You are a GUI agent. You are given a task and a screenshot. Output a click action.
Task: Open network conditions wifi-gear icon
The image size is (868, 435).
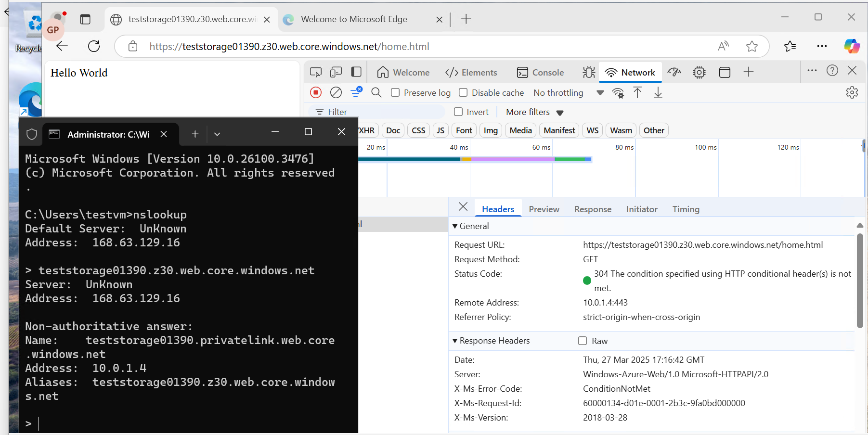[x=618, y=93]
